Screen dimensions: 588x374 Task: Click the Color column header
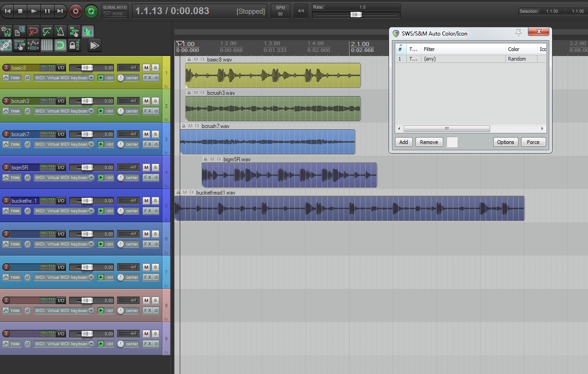[520, 49]
